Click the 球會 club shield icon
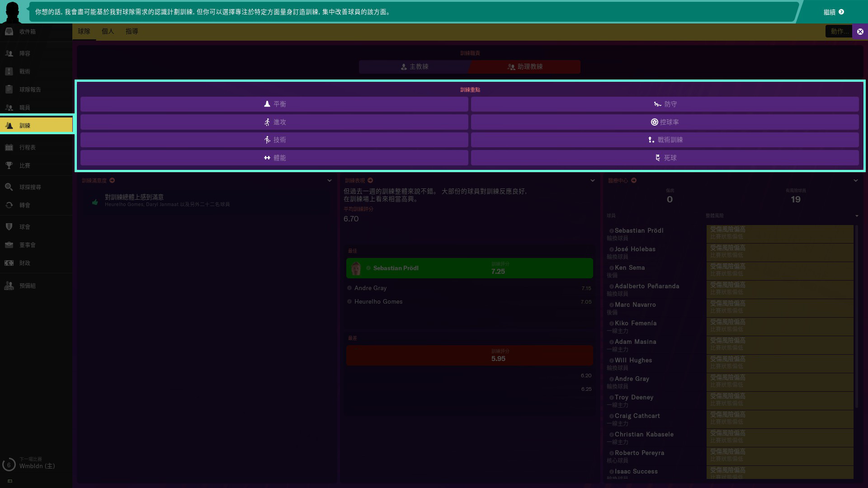The image size is (868, 488). (9, 227)
